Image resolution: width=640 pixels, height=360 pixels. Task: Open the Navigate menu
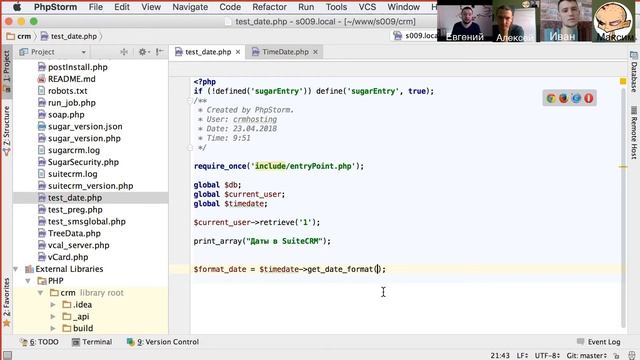[x=190, y=7]
